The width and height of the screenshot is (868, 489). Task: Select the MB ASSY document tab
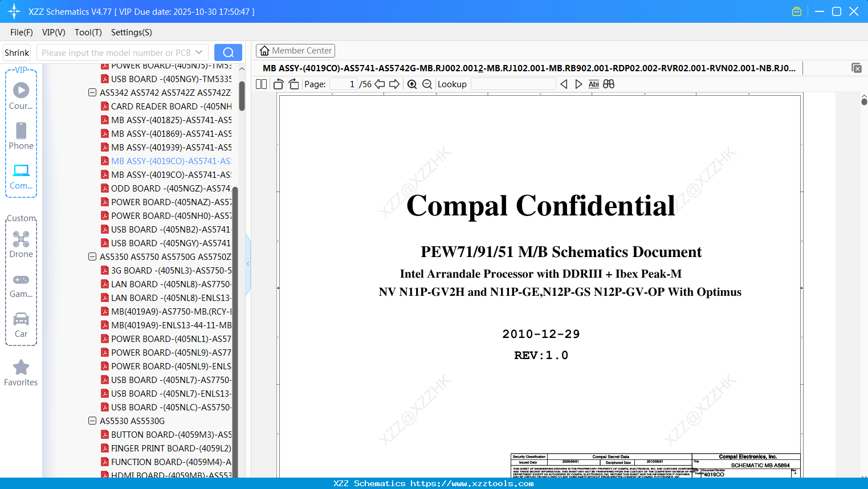coord(529,68)
